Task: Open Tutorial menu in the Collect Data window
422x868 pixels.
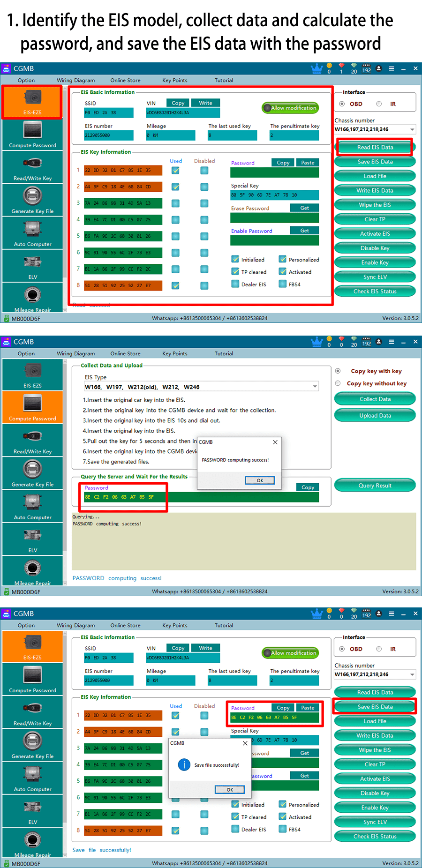Action: [x=224, y=353]
